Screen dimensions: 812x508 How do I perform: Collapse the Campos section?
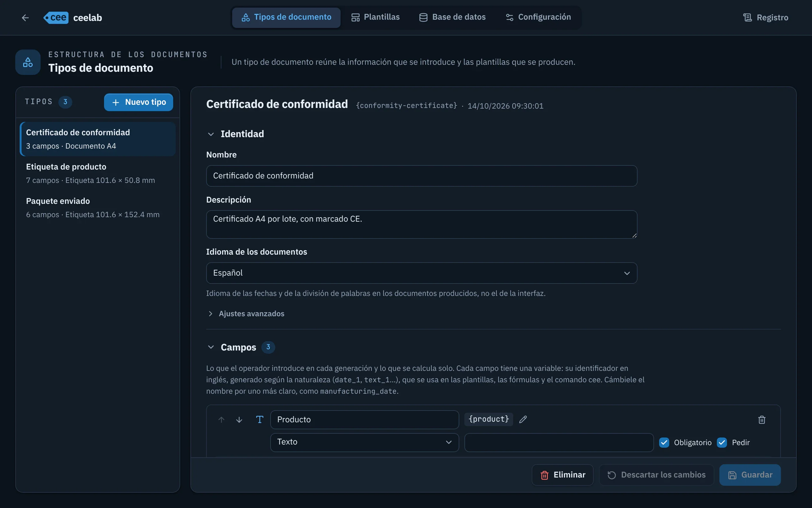211,347
